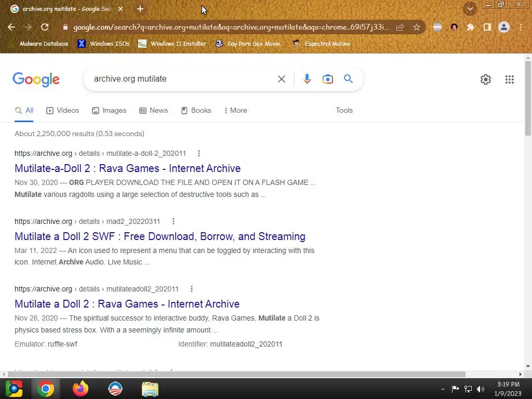
Task: Open Google quick settings gear
Action: [486, 79]
